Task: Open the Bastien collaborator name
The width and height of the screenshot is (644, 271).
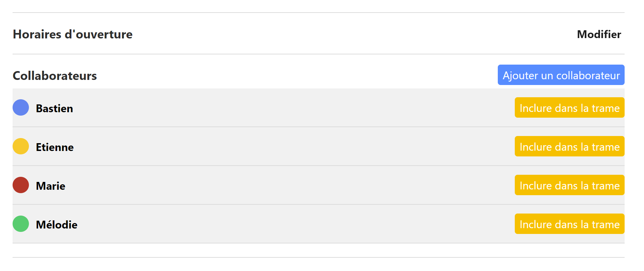Action: [x=54, y=108]
